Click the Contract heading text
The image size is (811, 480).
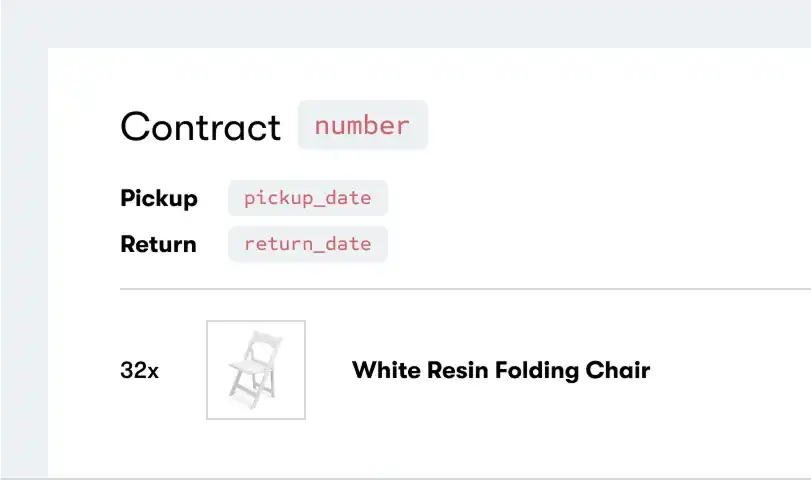(x=200, y=127)
